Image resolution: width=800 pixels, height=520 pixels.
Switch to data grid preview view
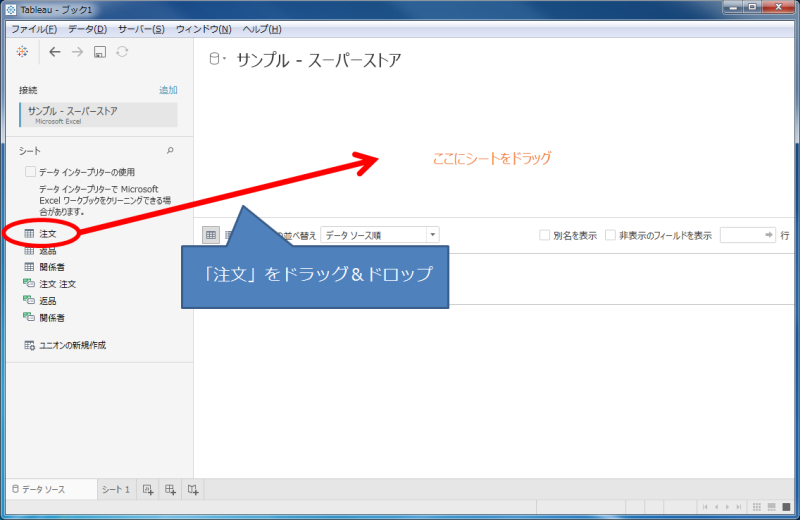(211, 235)
